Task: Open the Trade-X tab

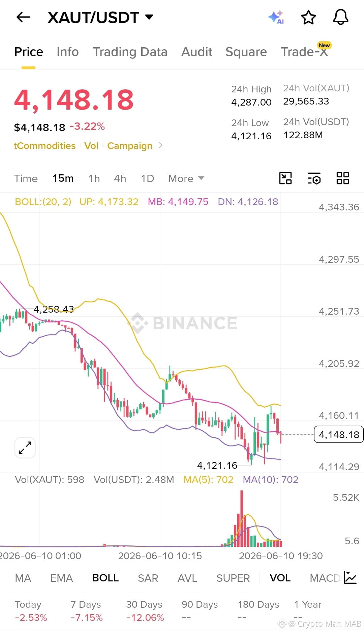Action: pos(305,52)
